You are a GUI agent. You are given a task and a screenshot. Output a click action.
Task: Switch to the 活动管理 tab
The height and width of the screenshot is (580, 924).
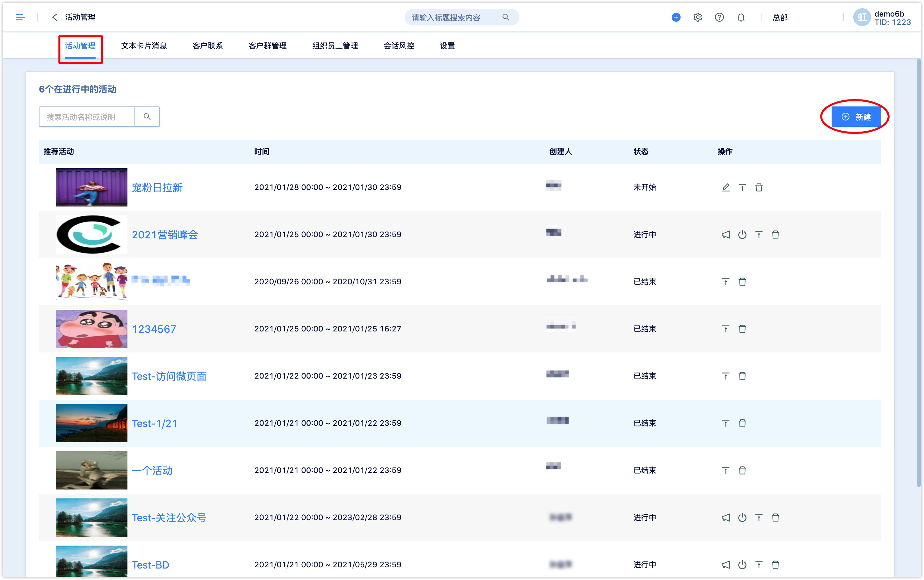tap(80, 46)
